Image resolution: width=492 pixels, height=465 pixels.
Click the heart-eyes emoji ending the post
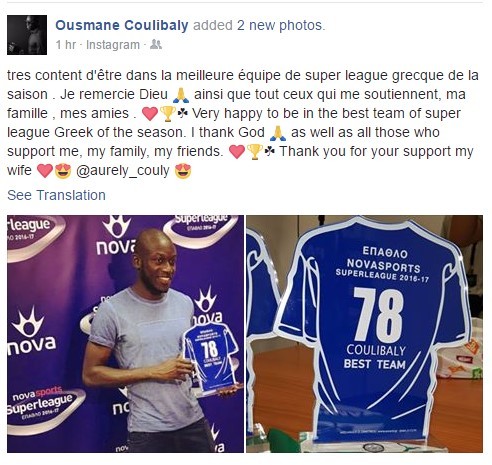(x=183, y=171)
